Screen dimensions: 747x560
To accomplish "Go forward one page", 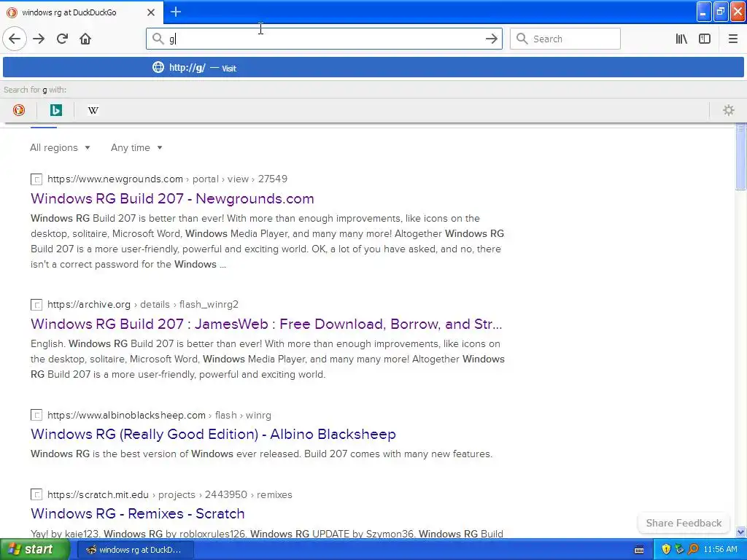I will (x=39, y=39).
